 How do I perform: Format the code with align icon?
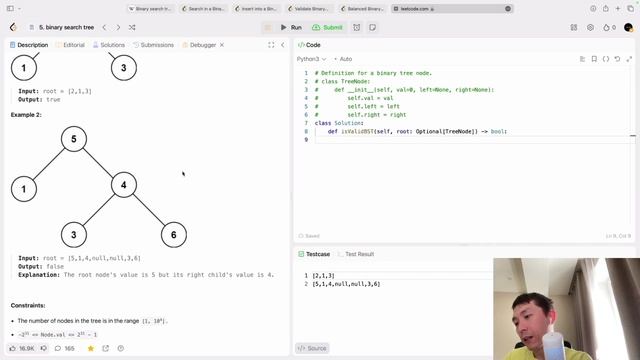582,59
